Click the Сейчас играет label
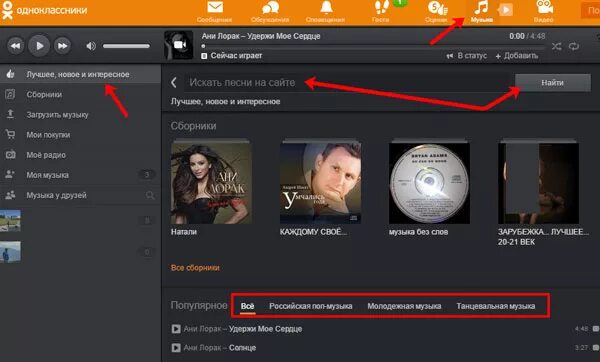 (x=236, y=56)
